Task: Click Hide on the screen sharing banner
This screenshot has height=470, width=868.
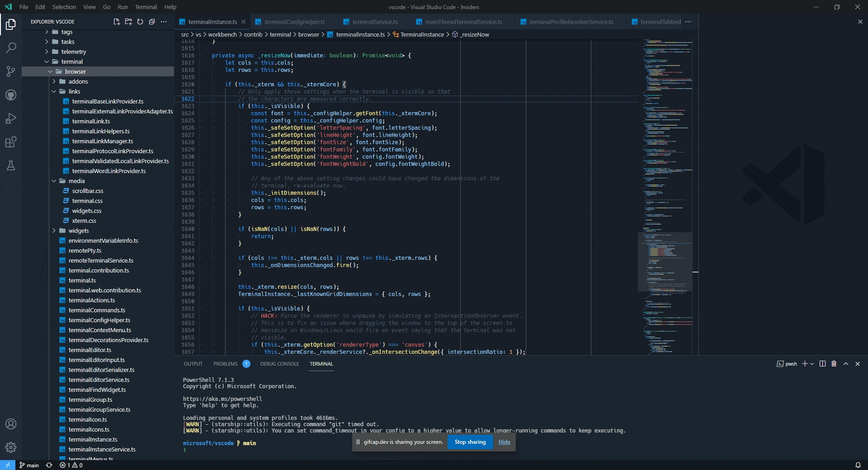Action: pos(505,442)
